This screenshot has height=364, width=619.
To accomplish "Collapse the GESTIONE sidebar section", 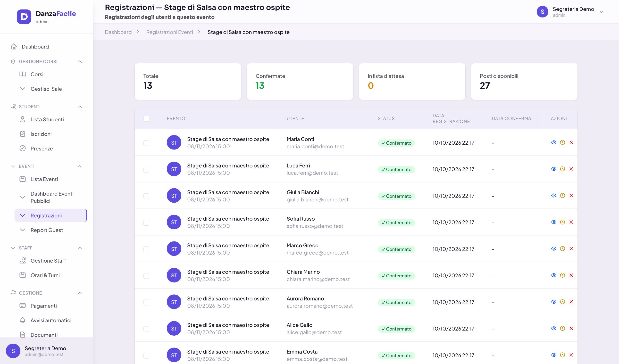I will [x=80, y=293].
